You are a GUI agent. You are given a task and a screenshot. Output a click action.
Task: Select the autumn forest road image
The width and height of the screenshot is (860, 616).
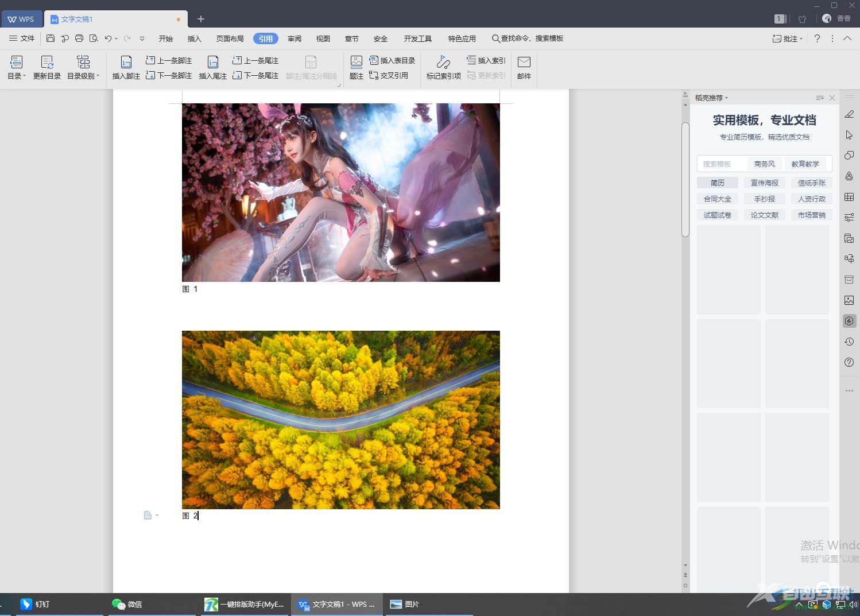point(341,420)
